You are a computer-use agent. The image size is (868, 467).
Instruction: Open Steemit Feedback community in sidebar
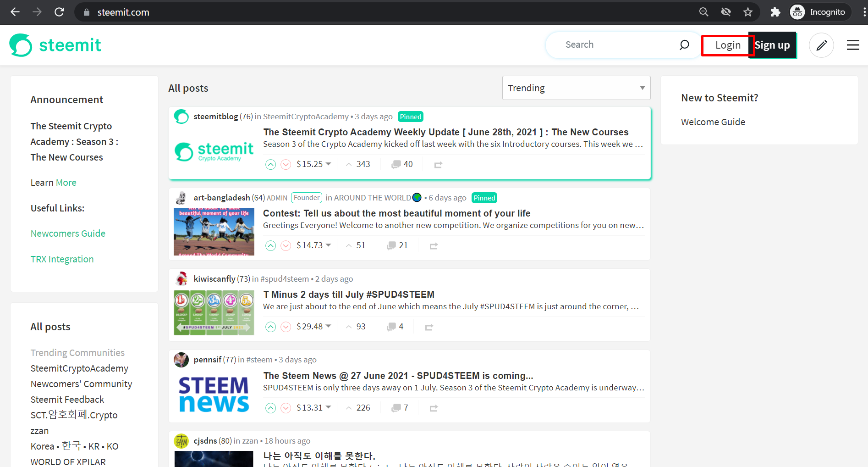(67, 400)
